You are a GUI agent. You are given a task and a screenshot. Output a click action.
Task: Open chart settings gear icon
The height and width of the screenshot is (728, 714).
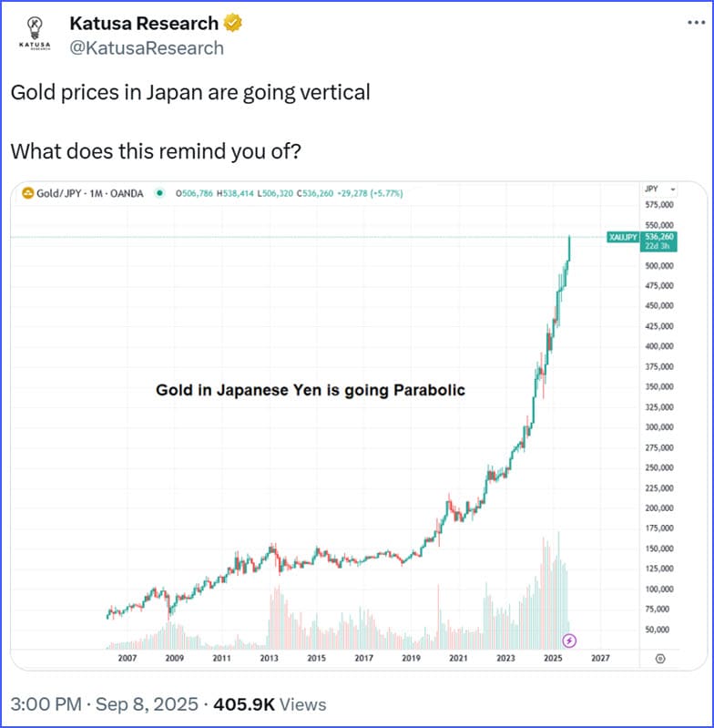[x=660, y=657]
